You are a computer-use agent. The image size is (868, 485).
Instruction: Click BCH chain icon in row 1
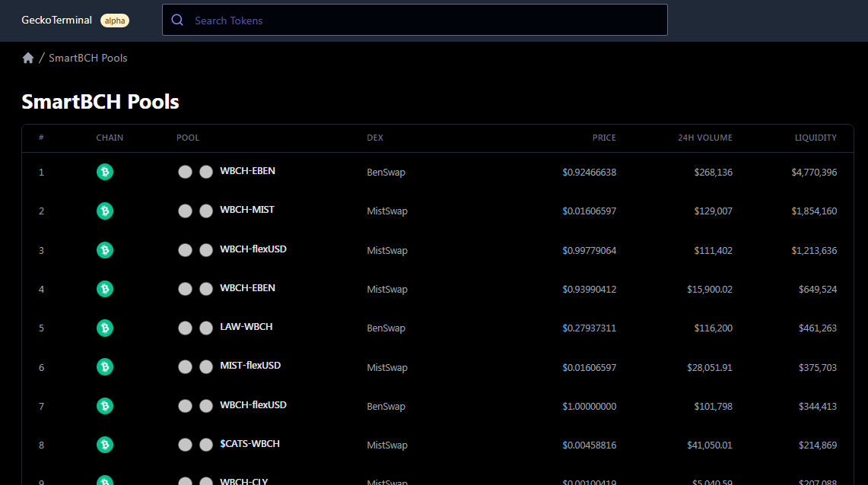[x=105, y=172]
